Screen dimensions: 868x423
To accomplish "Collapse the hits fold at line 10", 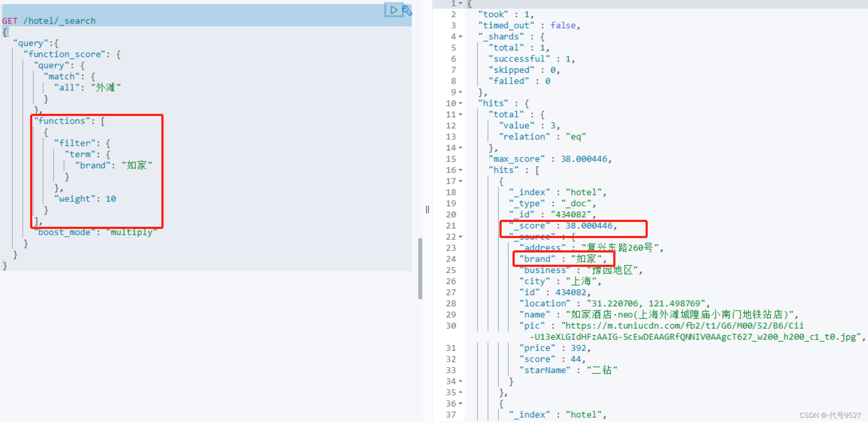I will [460, 103].
